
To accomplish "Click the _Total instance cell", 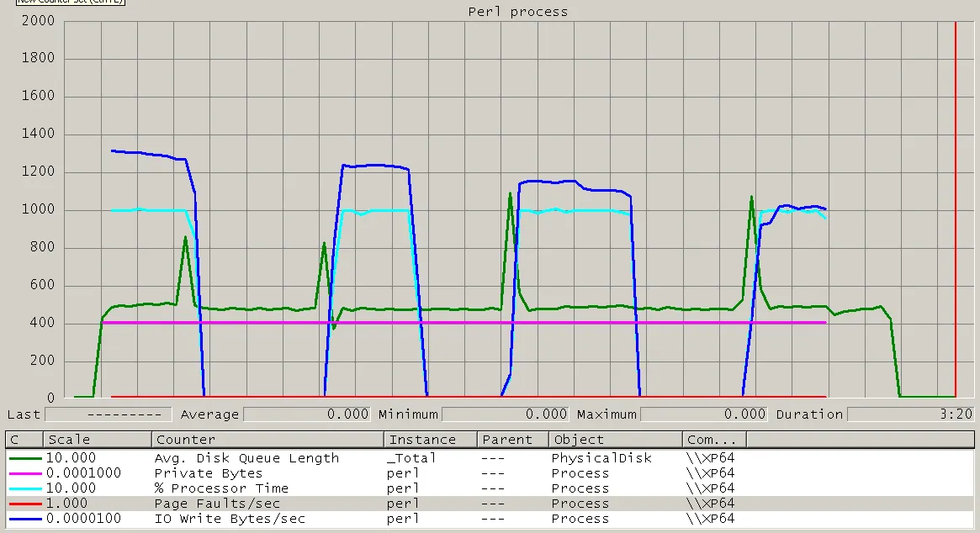I will tap(411, 458).
